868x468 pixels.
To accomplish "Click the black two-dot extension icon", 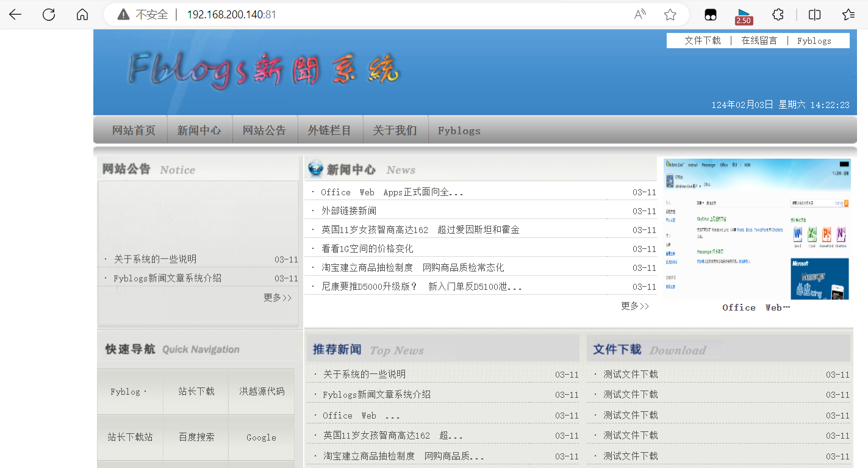I will coord(710,14).
